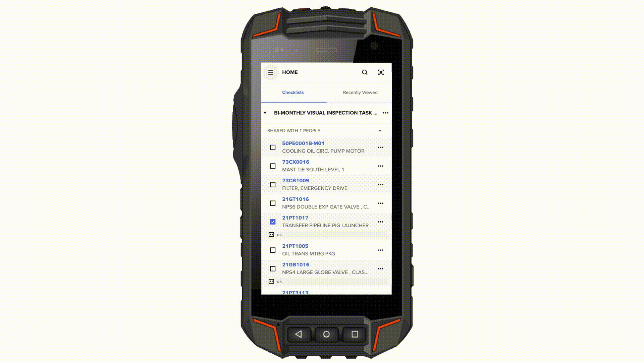The image size is (644, 362).
Task: Tap the ellipsis icon next to 21PT1017
Action: pos(380,222)
